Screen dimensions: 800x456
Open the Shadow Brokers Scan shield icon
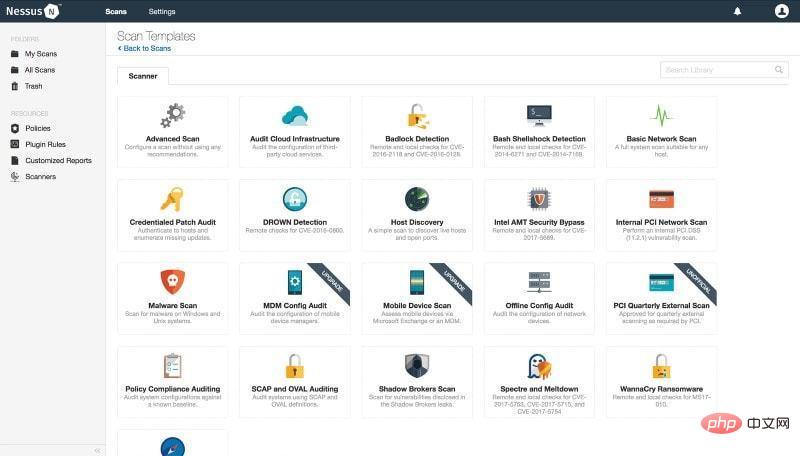[x=417, y=366]
